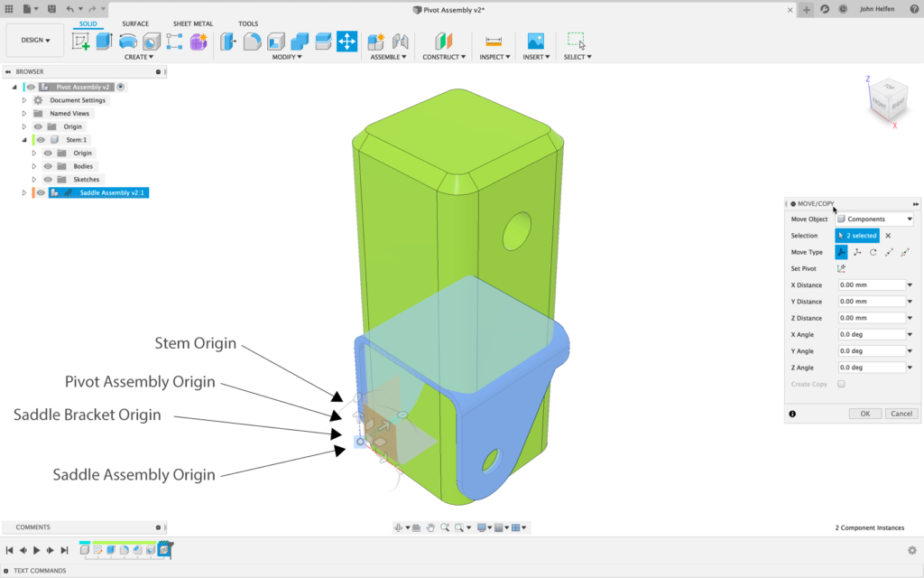Screen dimensions: 924x578
Task: Enable the Create Copy checkbox
Action: pos(841,384)
